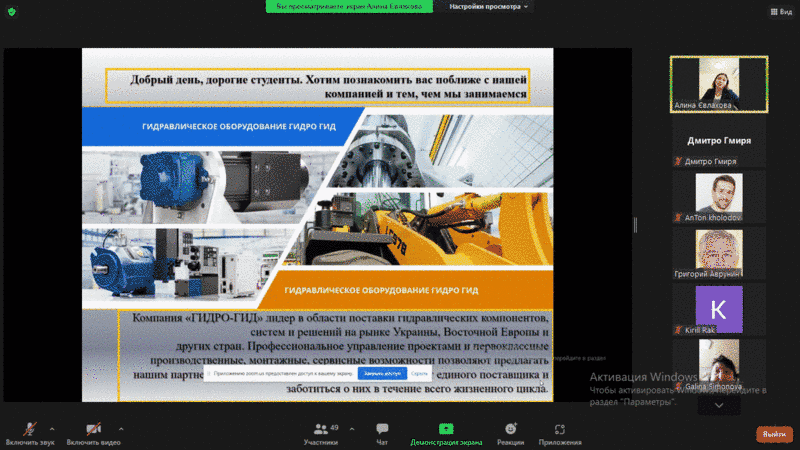Select AnTon kholodov's video thumbnail
Viewport: 800px width, 450px height.
tap(719, 197)
